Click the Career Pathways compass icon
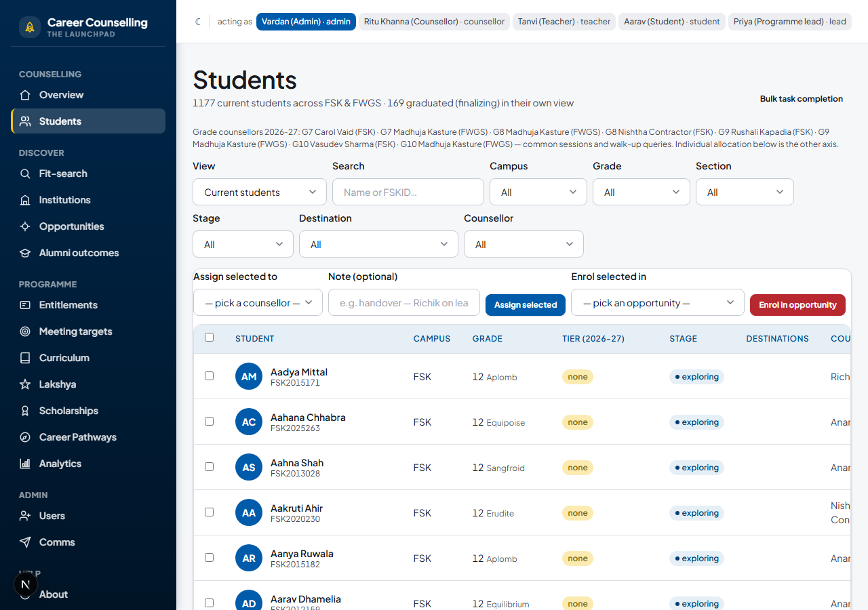 point(25,437)
